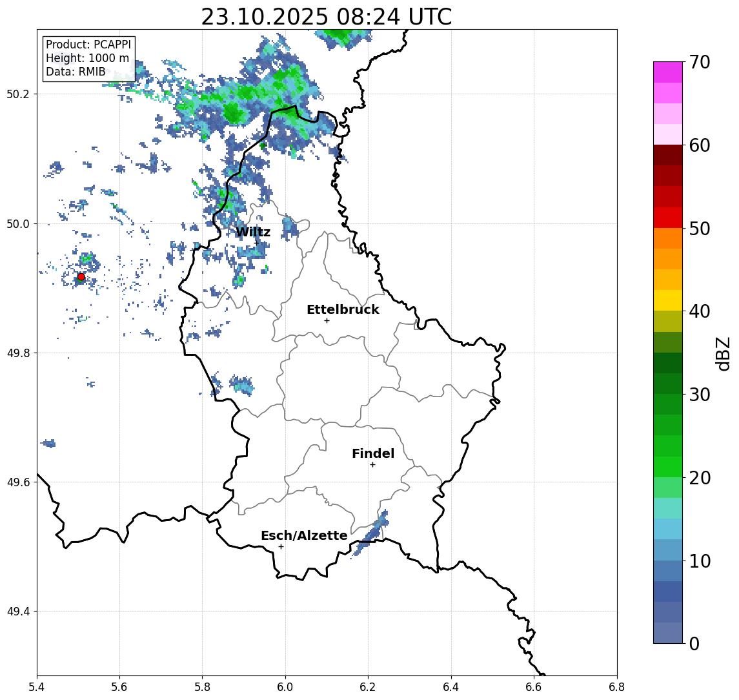Click the latitude tick label 49.6
The width and height of the screenshot is (739, 700).
click(18, 482)
